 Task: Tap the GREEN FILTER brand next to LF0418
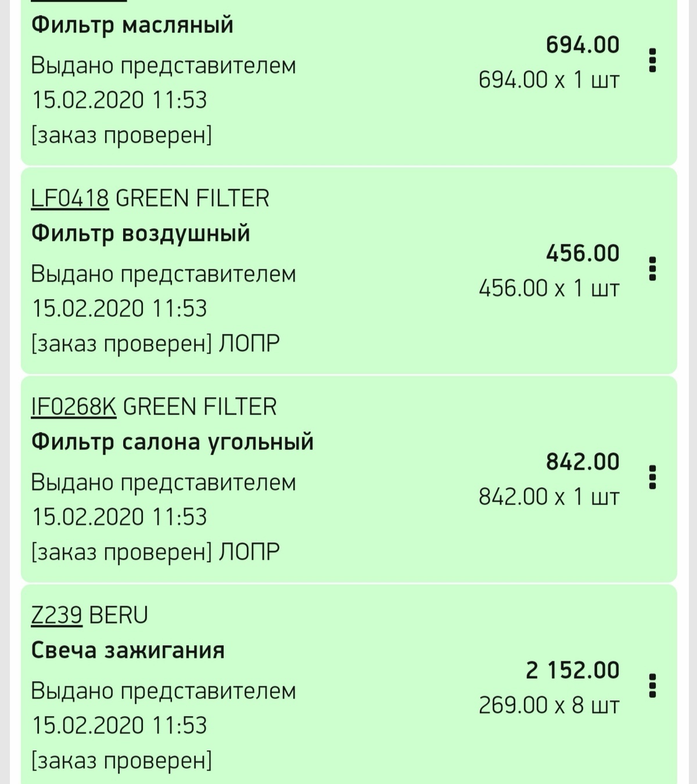193,199
